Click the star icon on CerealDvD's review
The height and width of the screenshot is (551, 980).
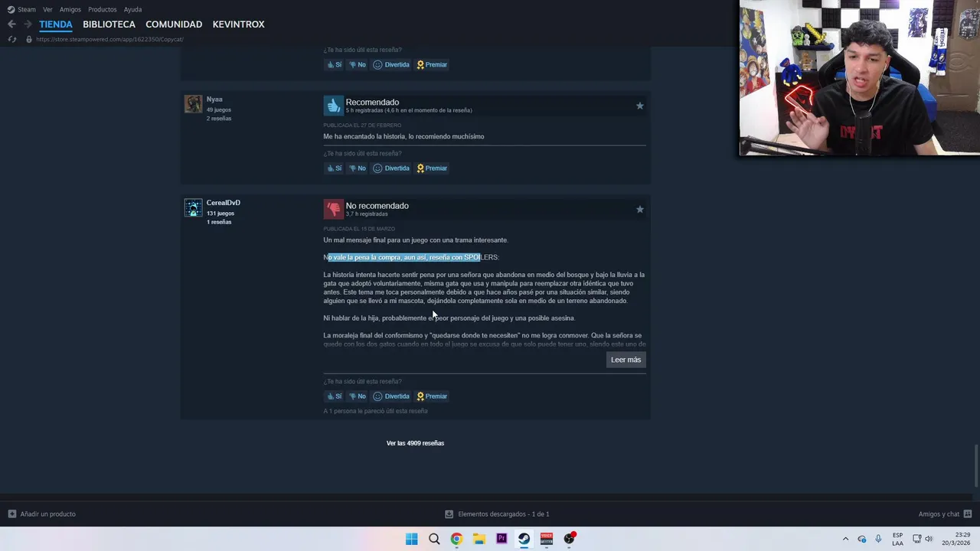[x=639, y=209]
